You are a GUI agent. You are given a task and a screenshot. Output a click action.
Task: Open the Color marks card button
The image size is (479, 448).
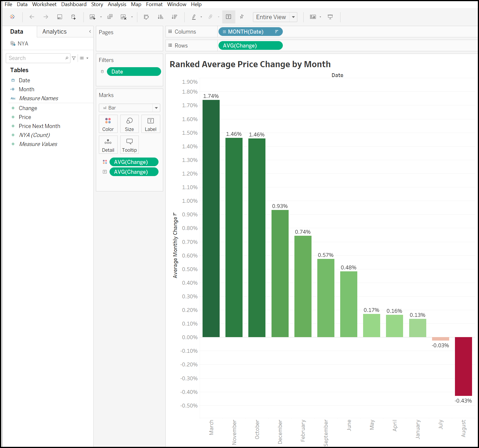tap(108, 124)
